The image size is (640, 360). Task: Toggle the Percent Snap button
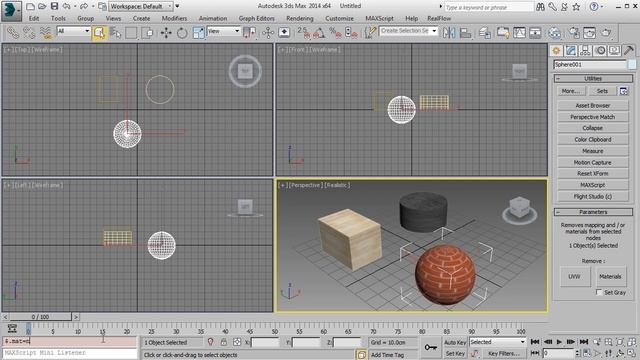[x=335, y=33]
